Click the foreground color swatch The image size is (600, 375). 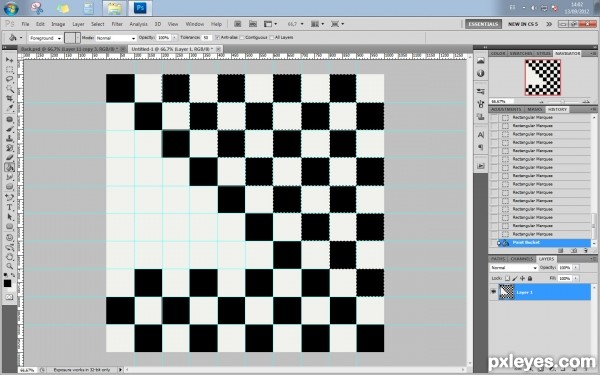[7, 284]
